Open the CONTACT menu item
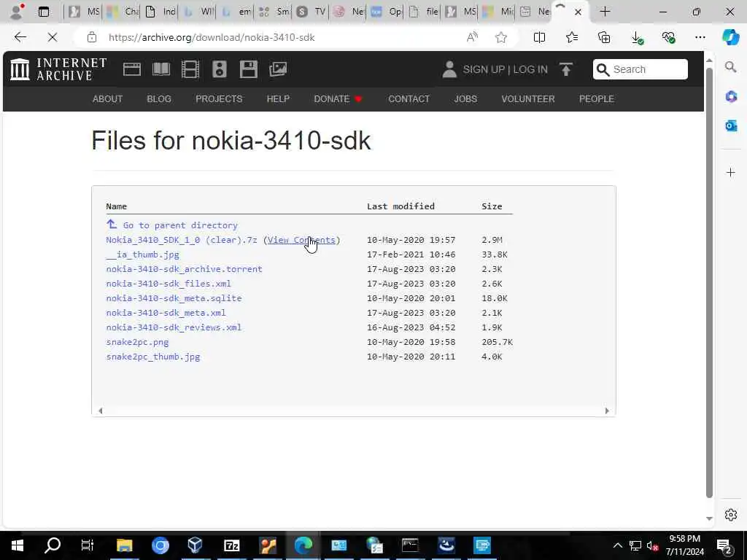This screenshot has width=747, height=560. [x=409, y=99]
